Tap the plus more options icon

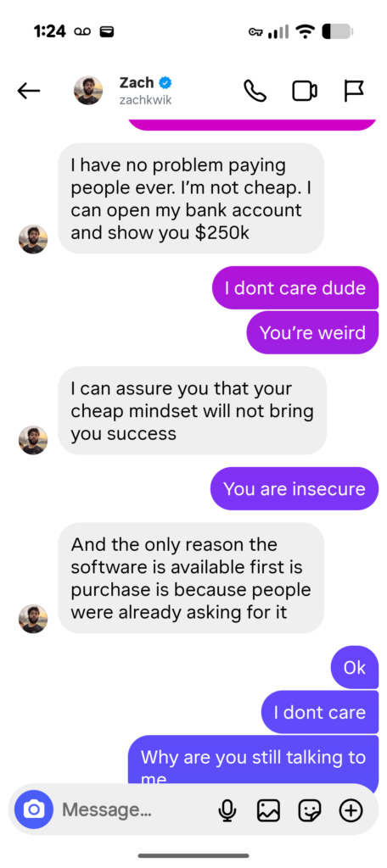pos(351,810)
